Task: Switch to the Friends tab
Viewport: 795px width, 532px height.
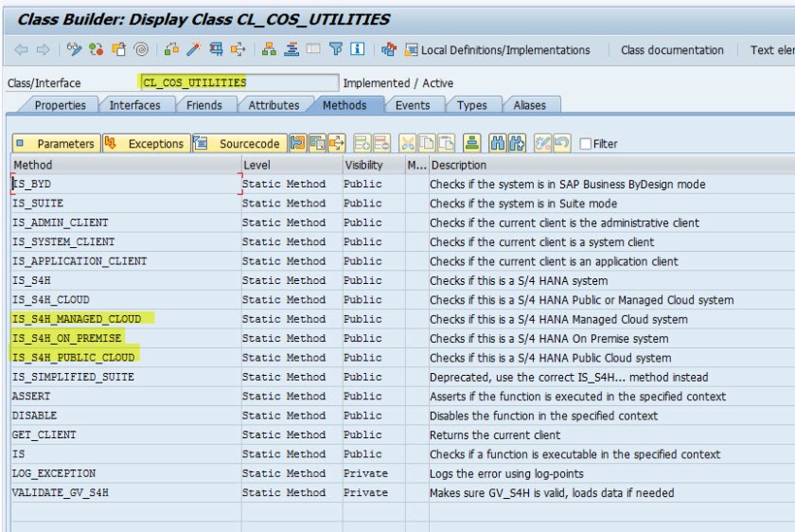Action: click(203, 105)
